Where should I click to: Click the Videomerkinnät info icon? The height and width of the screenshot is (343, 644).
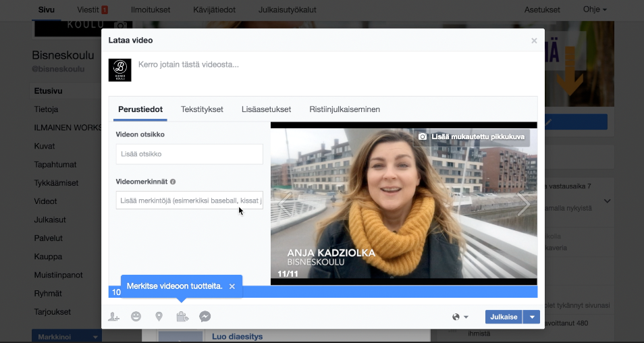tap(173, 182)
